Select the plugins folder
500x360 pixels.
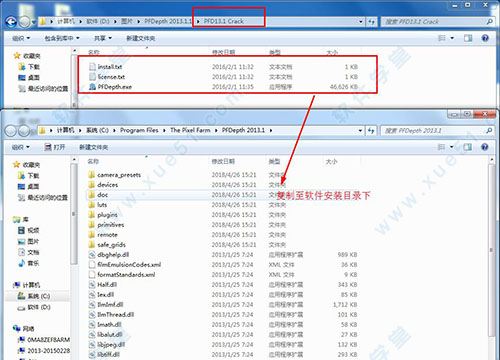tap(103, 215)
